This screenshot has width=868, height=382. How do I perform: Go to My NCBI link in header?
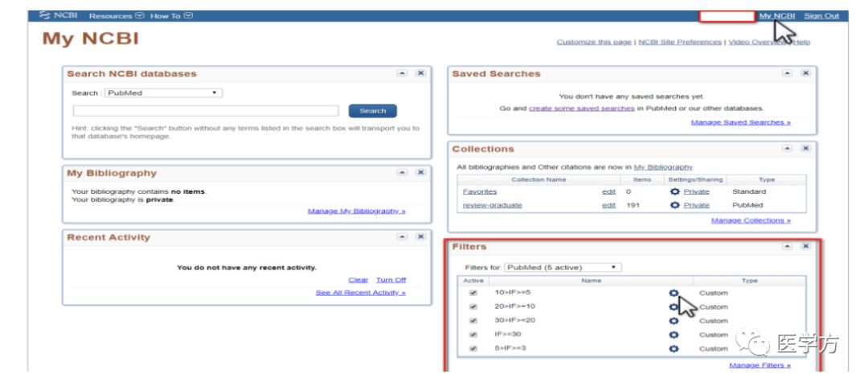pyautogui.click(x=776, y=15)
